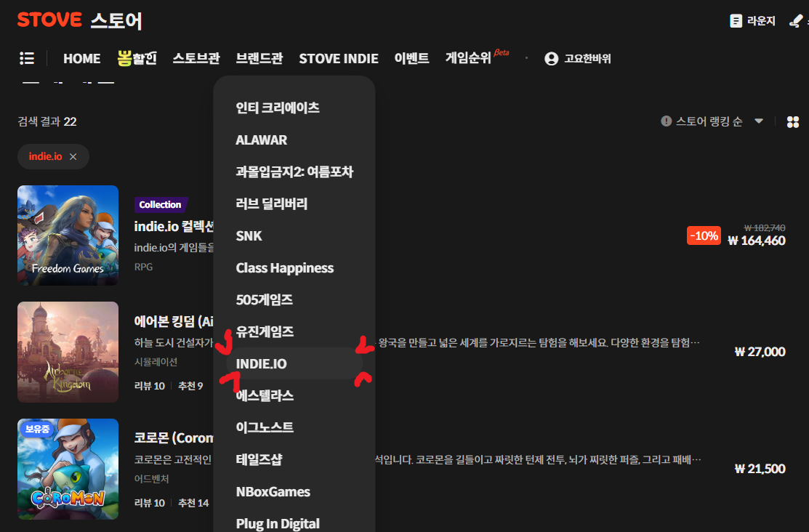Click the indie.io 컬렉션 title
The width and height of the screenshot is (809, 532).
click(x=174, y=227)
